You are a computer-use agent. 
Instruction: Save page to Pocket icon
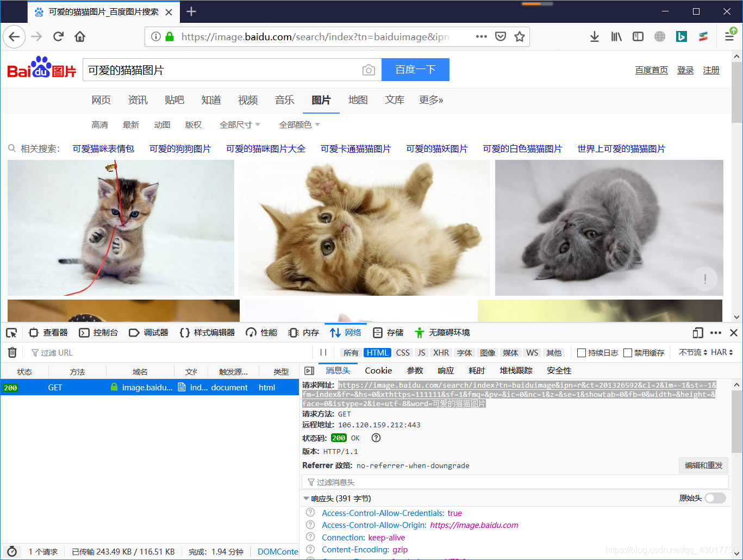(501, 36)
